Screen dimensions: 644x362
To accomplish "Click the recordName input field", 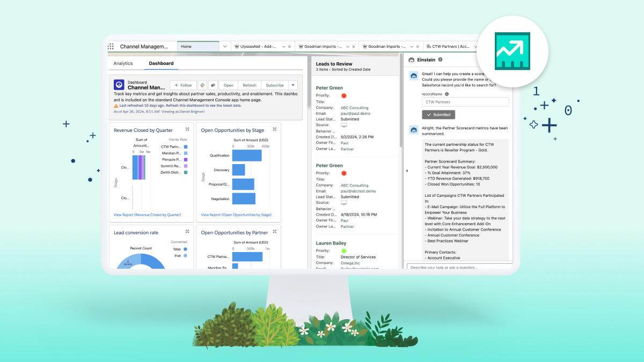I will point(465,102).
